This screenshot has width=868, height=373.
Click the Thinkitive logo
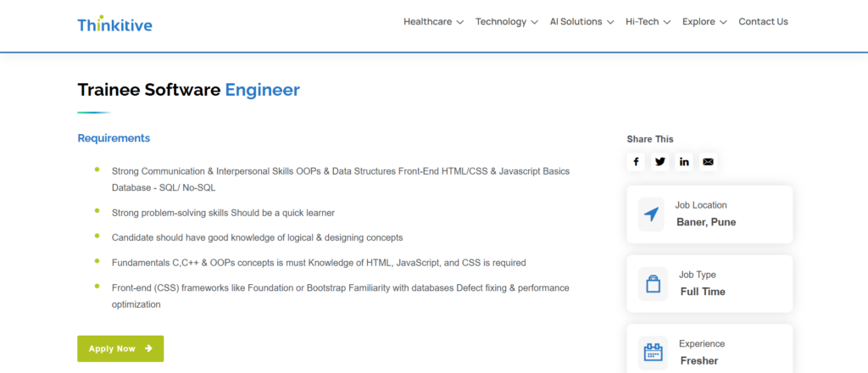pos(114,25)
